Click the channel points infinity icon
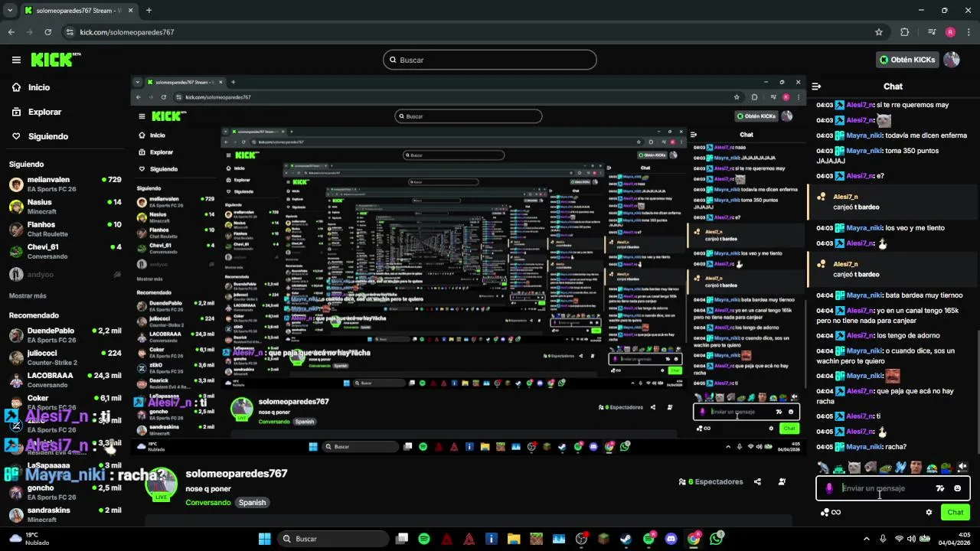Image resolution: width=980 pixels, height=551 pixels. [x=831, y=513]
